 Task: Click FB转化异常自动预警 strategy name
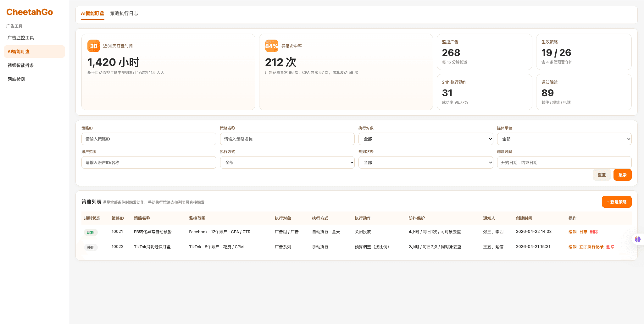(153, 232)
